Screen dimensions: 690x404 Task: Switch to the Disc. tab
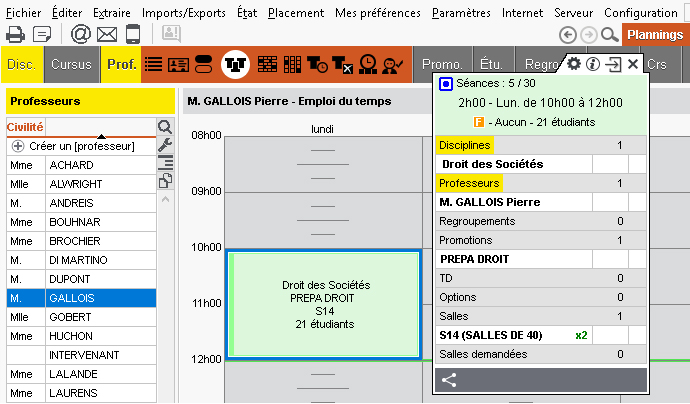tap(22, 64)
